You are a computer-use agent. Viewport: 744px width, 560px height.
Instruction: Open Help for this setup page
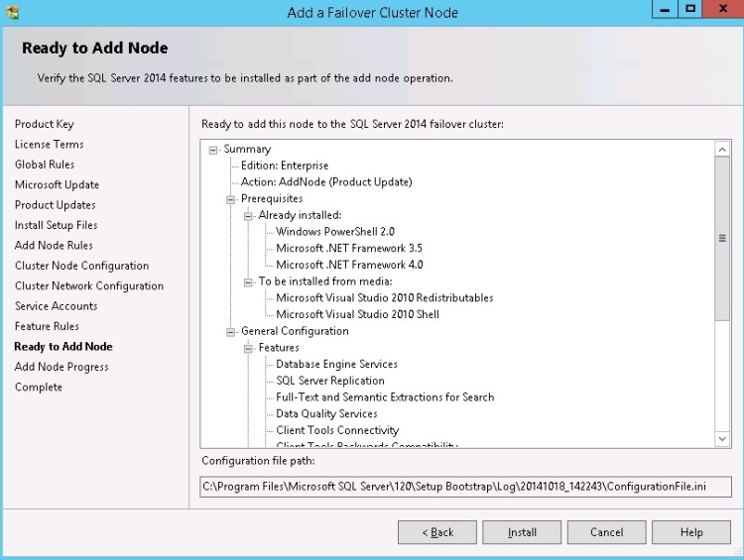pyautogui.click(x=691, y=532)
